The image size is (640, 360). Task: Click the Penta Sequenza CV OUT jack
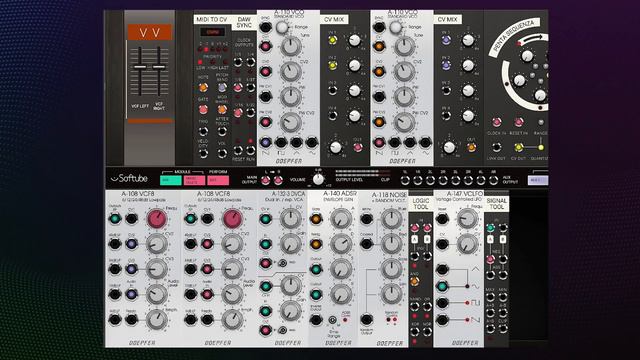(519, 147)
